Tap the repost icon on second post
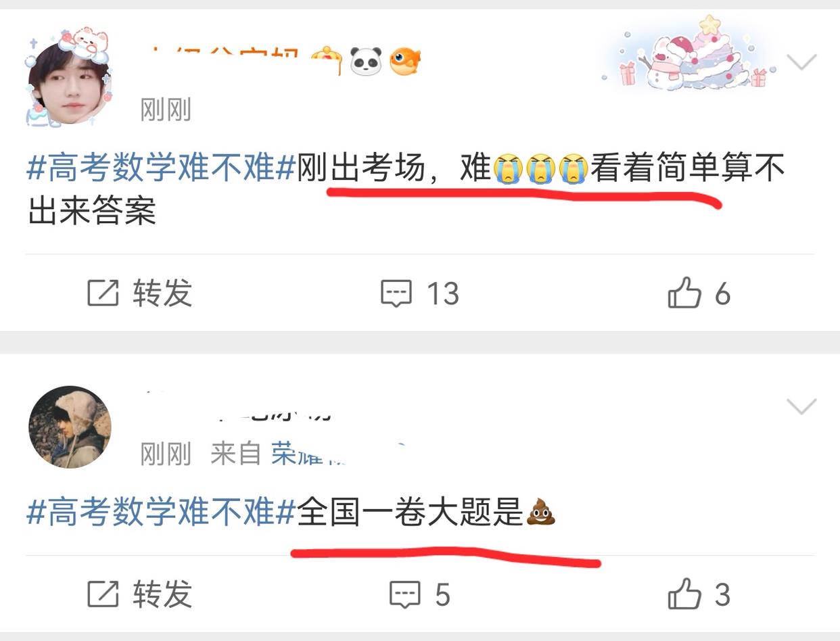This screenshot has height=641, width=840. (x=103, y=594)
